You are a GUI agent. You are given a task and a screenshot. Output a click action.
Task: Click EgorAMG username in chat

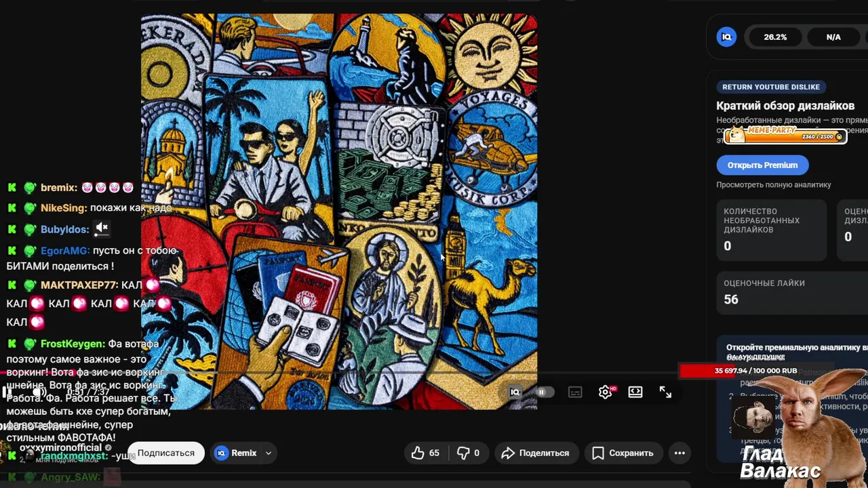(x=64, y=251)
